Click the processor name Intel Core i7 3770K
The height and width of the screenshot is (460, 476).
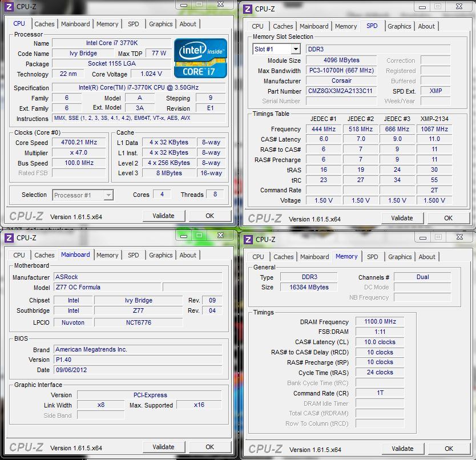point(112,43)
